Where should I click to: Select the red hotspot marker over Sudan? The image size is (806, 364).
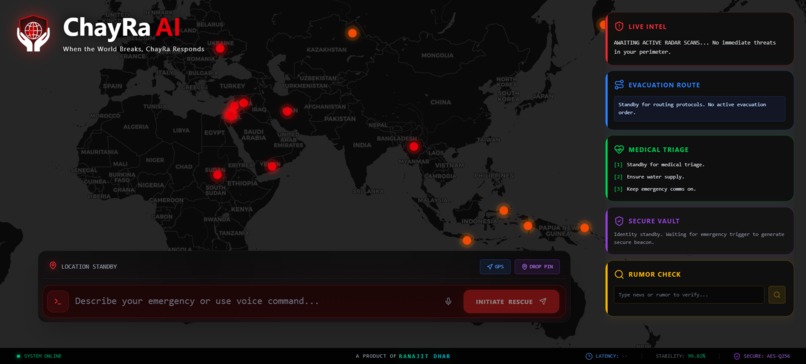pyautogui.click(x=217, y=175)
